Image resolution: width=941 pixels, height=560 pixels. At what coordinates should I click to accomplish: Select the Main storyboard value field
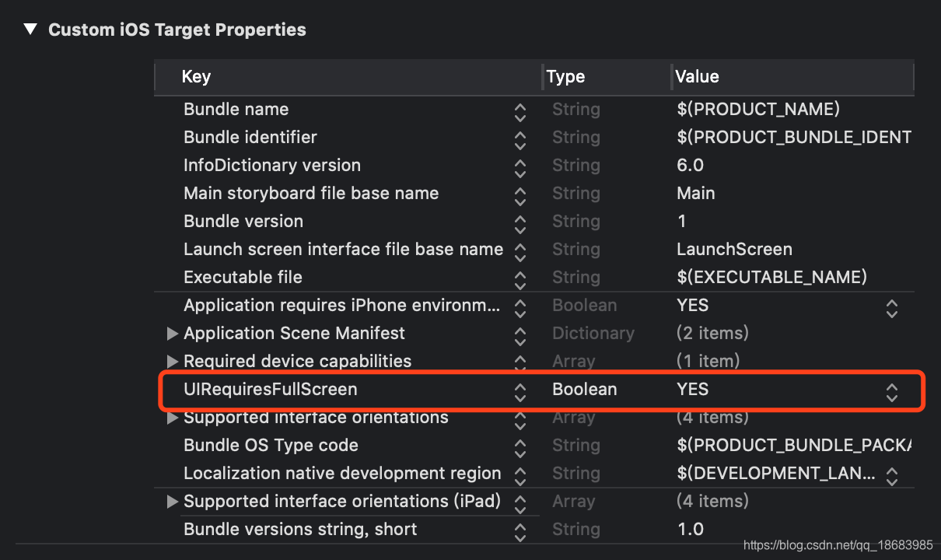tap(696, 193)
